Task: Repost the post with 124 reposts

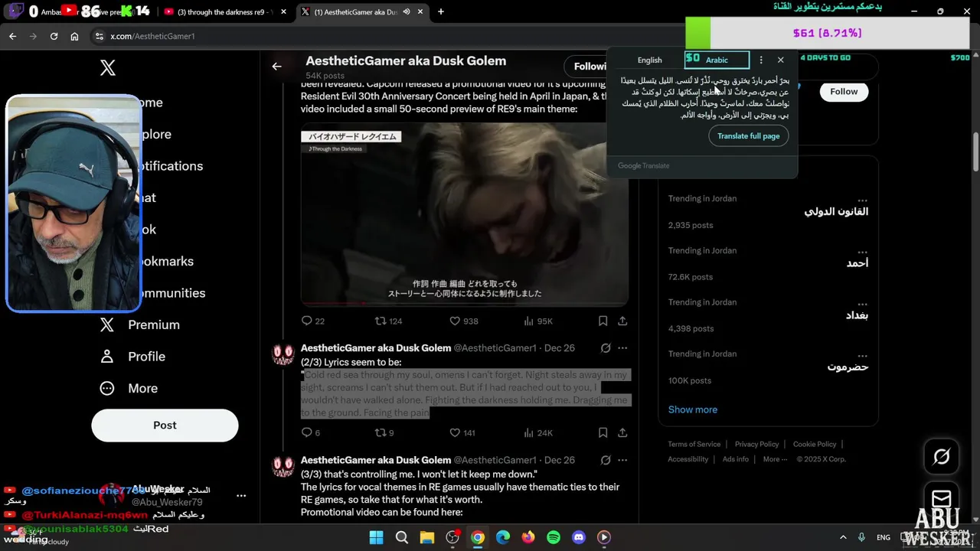Action: (x=388, y=321)
